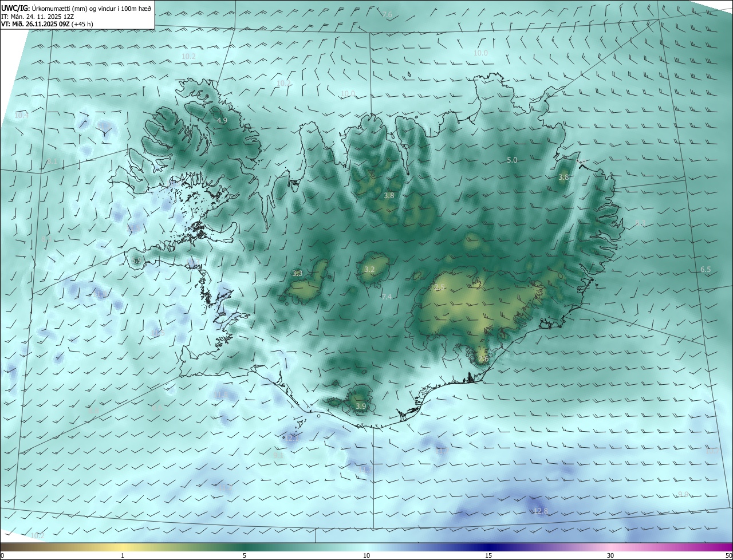Click the 5 tick on the color scale
Image resolution: width=733 pixels, height=560 pixels.
(245, 555)
